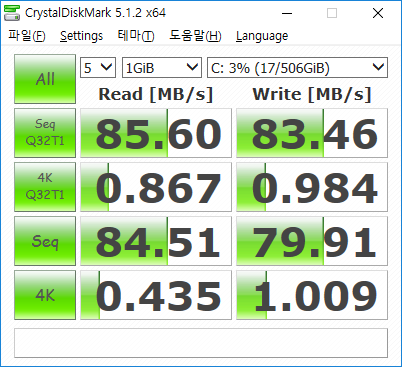Open the 파일(F) menu
This screenshot has width=402, height=367.
point(27,35)
